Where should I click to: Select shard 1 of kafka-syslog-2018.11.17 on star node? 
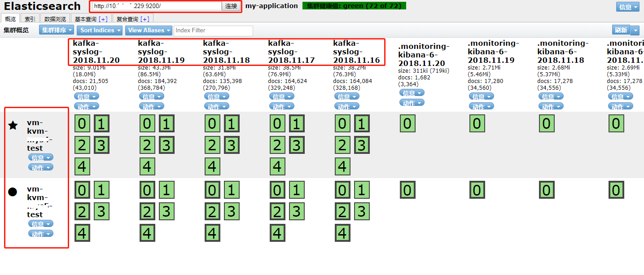pos(297,124)
